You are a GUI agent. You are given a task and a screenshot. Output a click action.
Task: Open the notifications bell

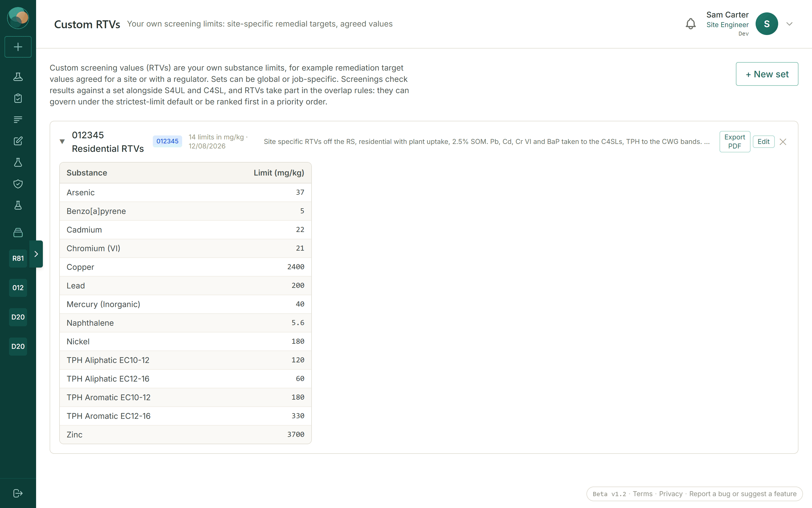(x=690, y=24)
